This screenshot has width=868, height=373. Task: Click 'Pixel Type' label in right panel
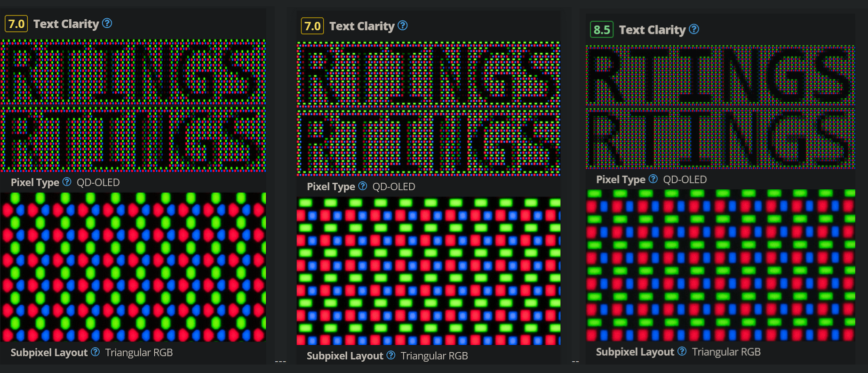pos(621,180)
